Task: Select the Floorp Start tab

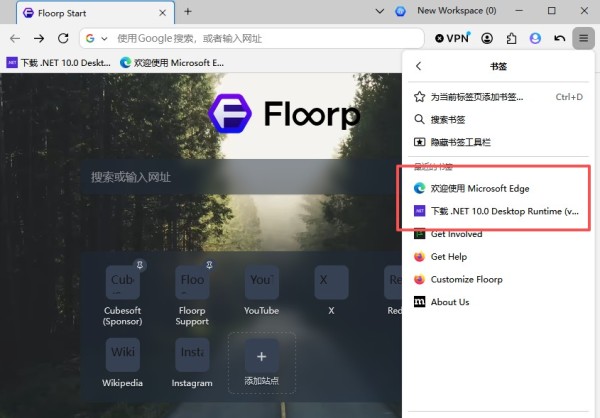Action: coord(96,13)
